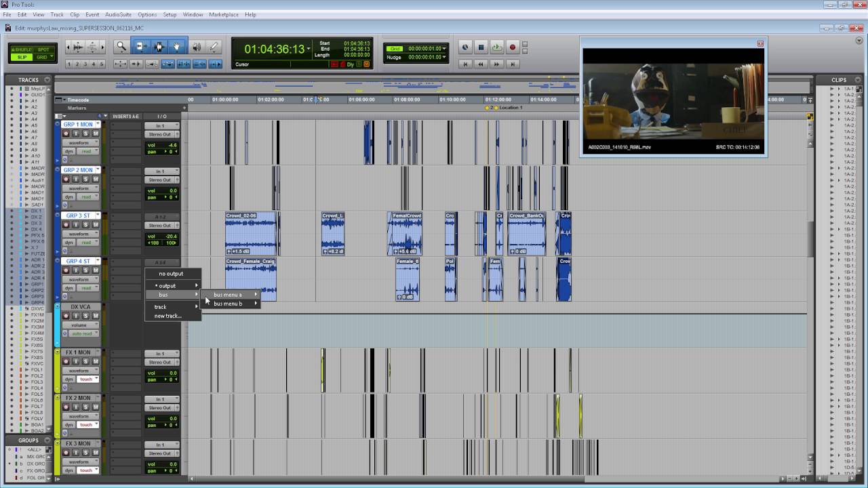868x488 pixels.
Task: Click the Stop transport button
Action: click(481, 47)
